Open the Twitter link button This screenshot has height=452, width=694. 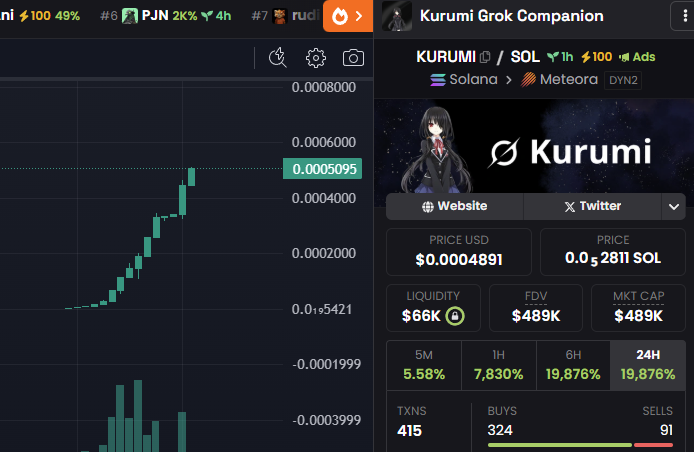(592, 206)
